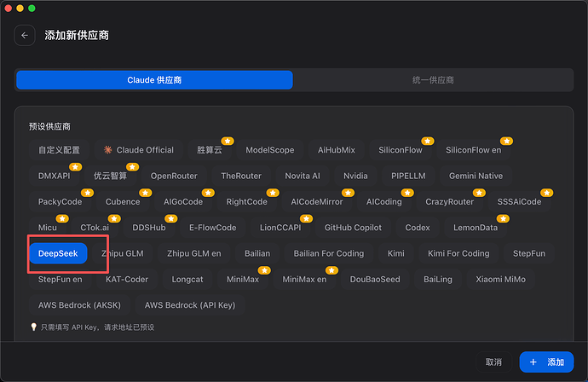The width and height of the screenshot is (588, 382).
Task: Select the Nvidia preset
Action: click(x=355, y=176)
